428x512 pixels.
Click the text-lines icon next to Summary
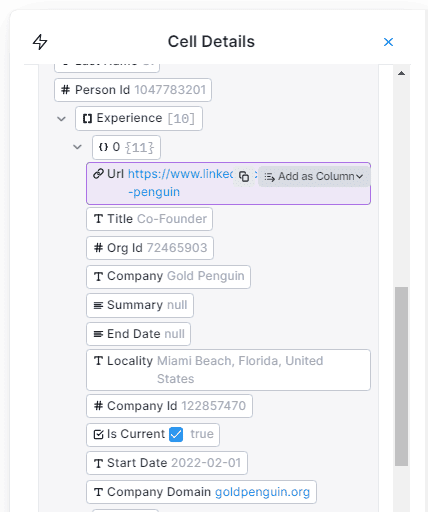[98, 305]
